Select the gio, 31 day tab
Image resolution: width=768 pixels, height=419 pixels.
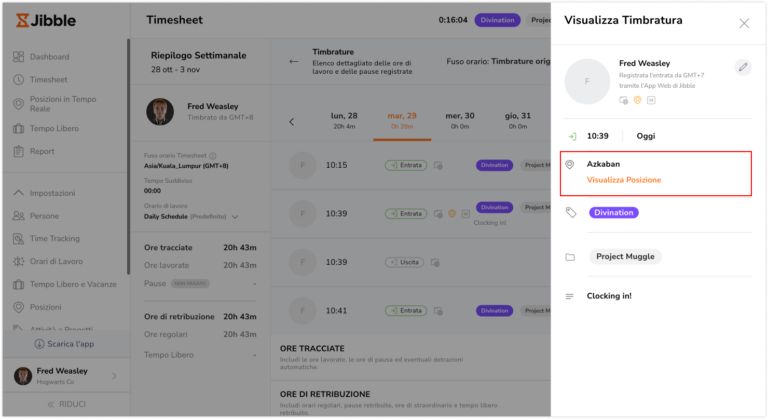(x=517, y=120)
